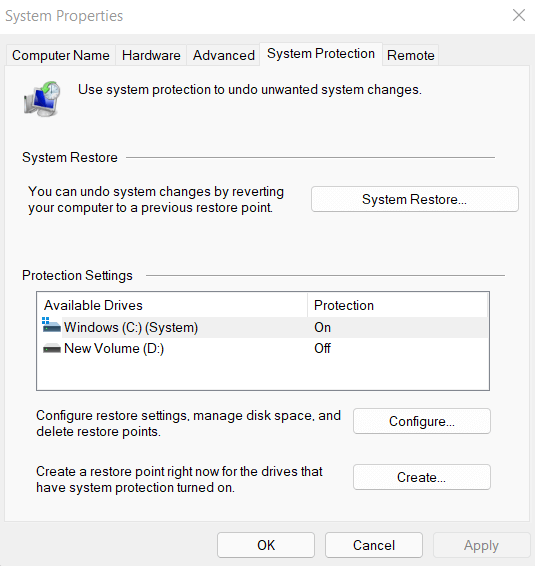
Task: Click the Off protection value
Action: [x=322, y=348]
